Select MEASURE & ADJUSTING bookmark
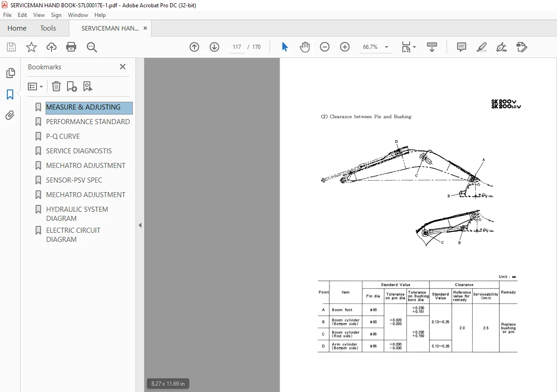This screenshot has width=557, height=392. pos(89,108)
